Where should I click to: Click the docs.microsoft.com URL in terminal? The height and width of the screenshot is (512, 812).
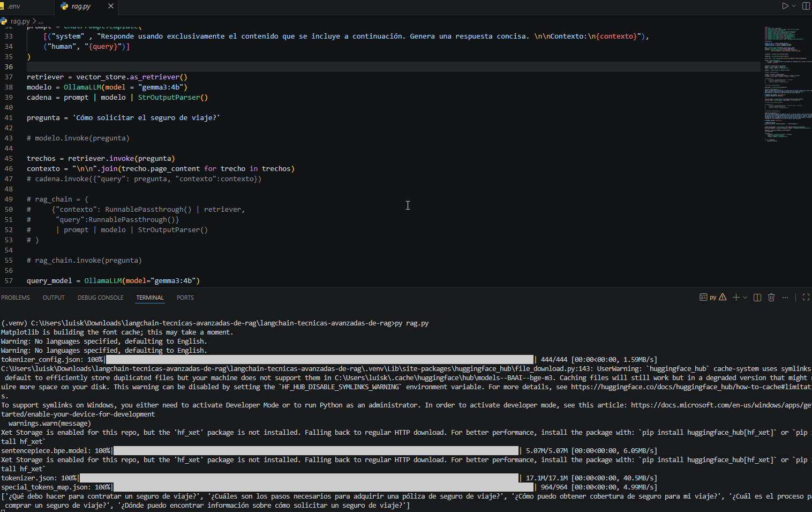pos(721,405)
